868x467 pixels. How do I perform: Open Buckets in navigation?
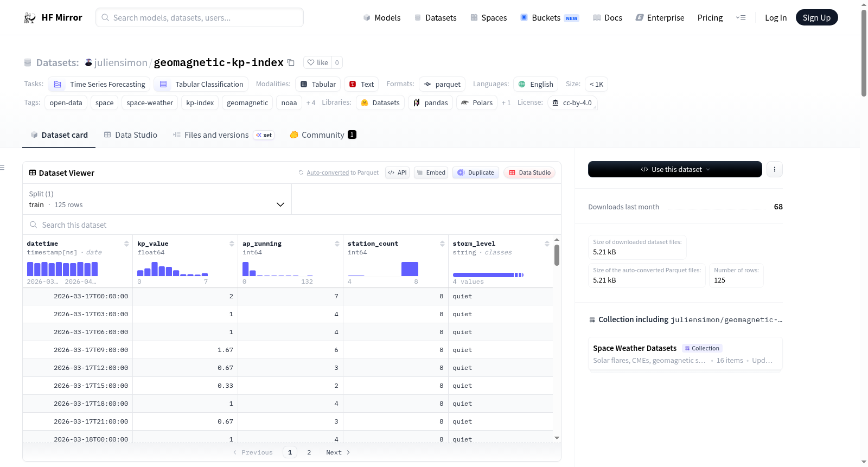point(550,18)
